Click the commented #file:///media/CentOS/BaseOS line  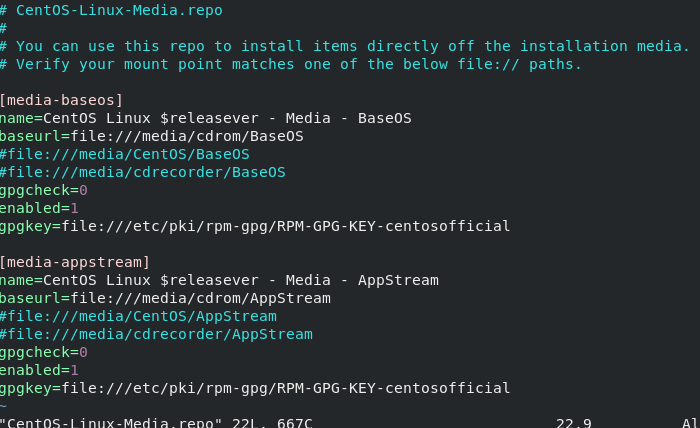pyautogui.click(x=125, y=154)
